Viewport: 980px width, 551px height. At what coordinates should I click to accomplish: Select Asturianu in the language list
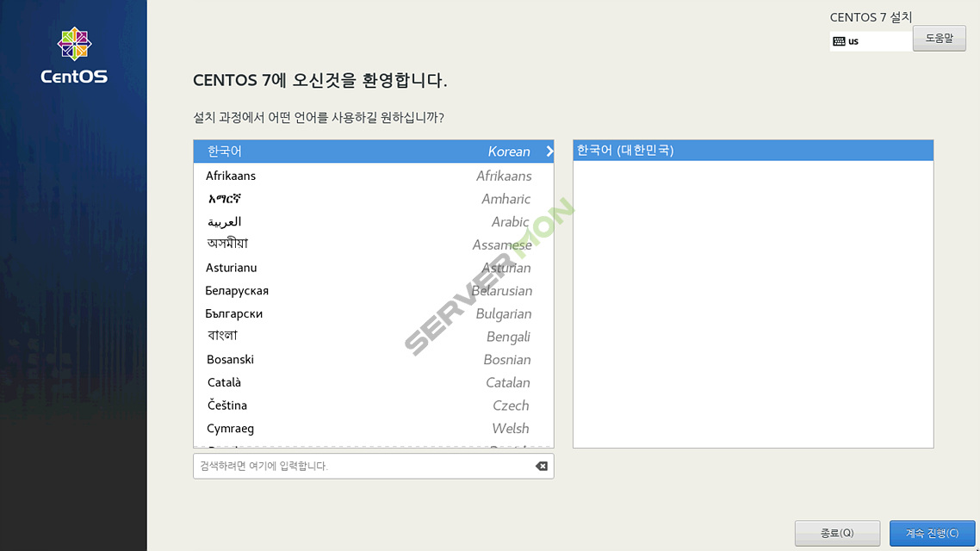click(x=373, y=268)
